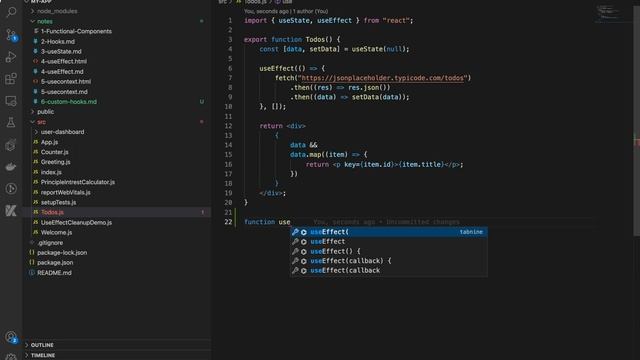
Task: Select the 'useEffect(' tabnine suggestion
Action: point(389,232)
